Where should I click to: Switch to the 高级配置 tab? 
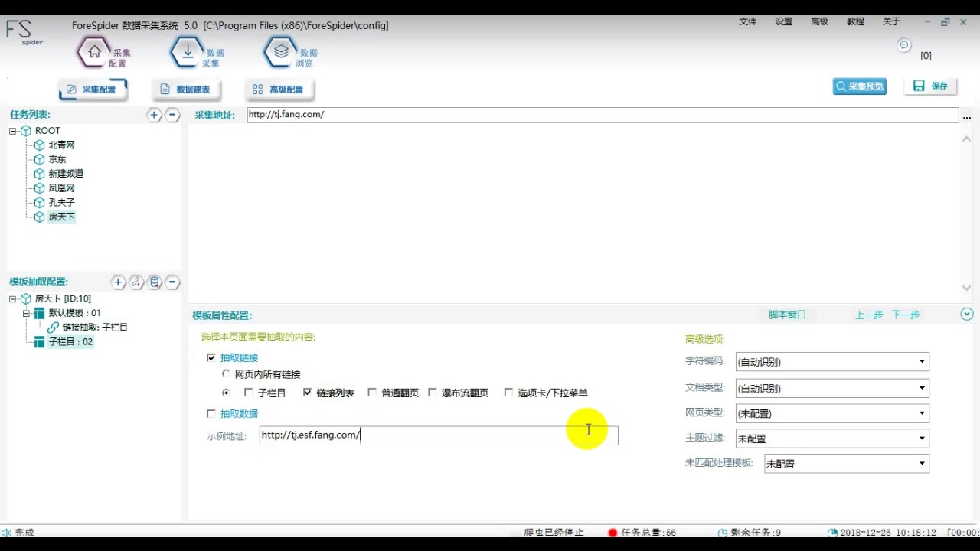click(x=279, y=90)
